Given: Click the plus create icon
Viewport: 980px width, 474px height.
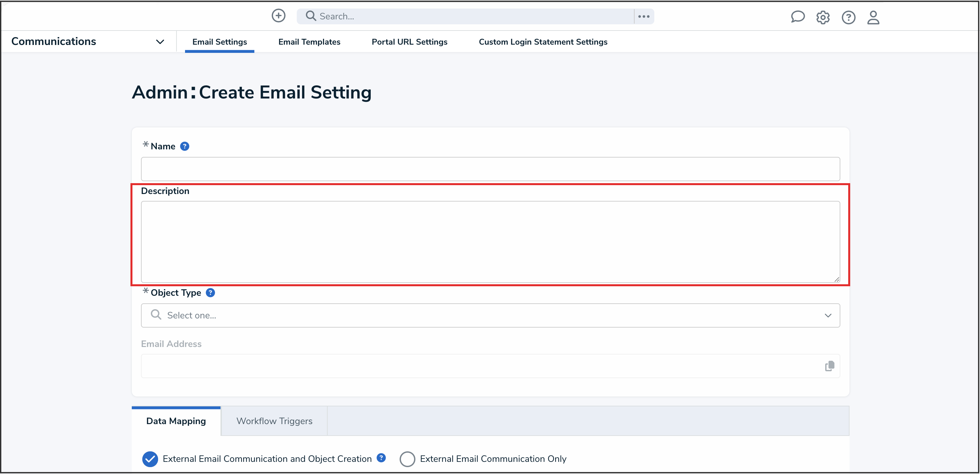Looking at the screenshot, I should click(278, 16).
